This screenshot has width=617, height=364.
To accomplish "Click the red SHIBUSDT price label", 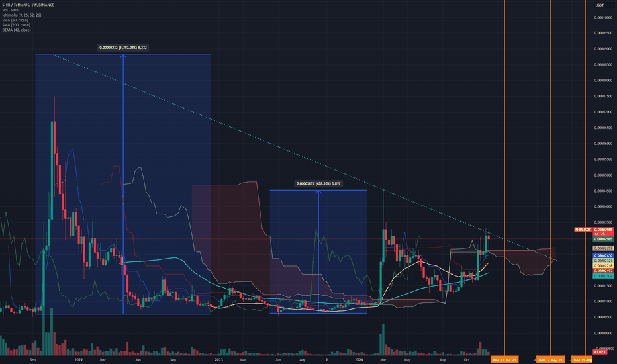I will [583, 230].
